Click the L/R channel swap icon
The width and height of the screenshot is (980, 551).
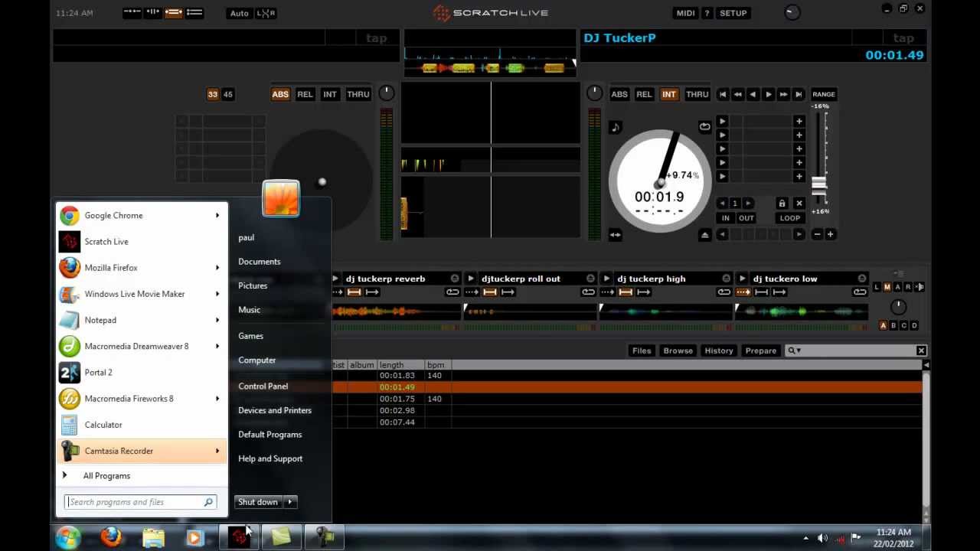266,13
